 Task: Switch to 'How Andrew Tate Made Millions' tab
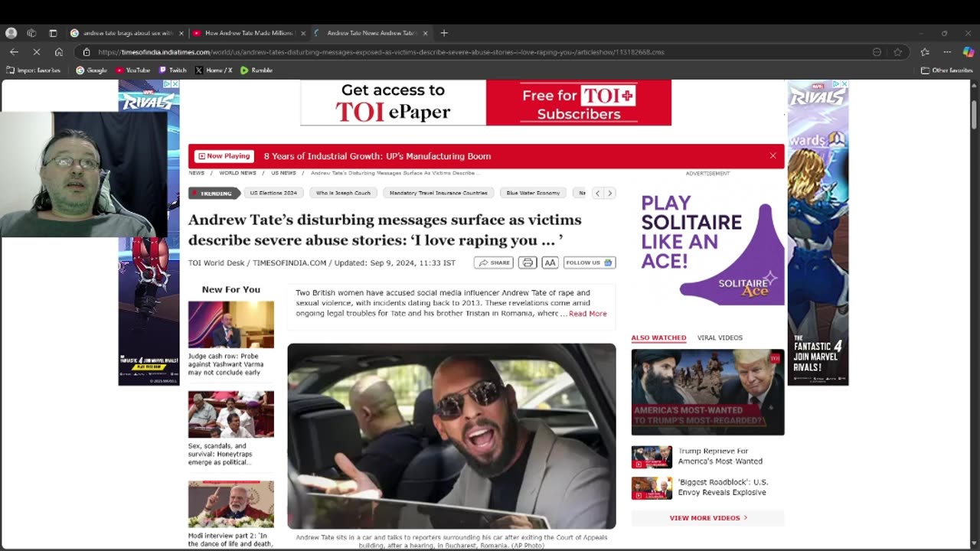(x=249, y=33)
